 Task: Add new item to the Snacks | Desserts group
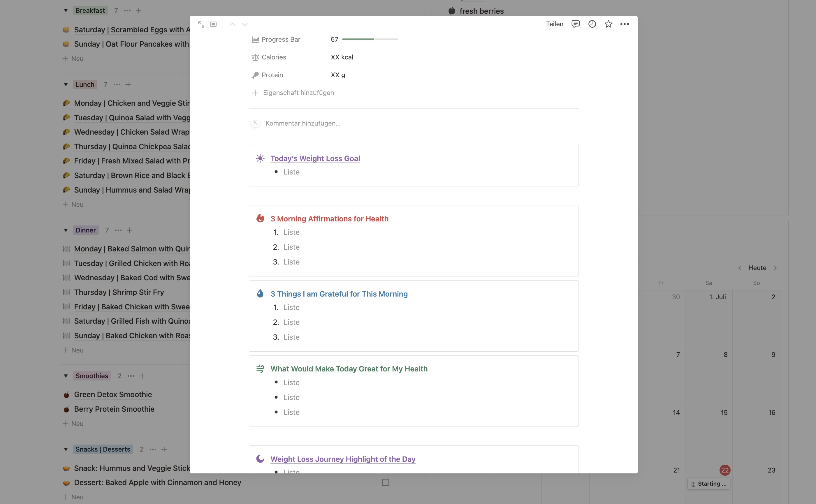coord(164,449)
